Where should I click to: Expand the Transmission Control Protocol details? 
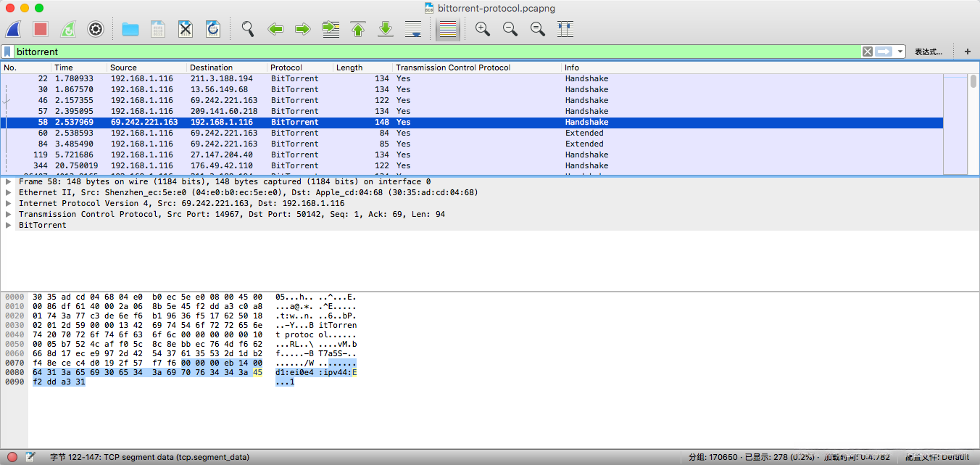(x=9, y=215)
